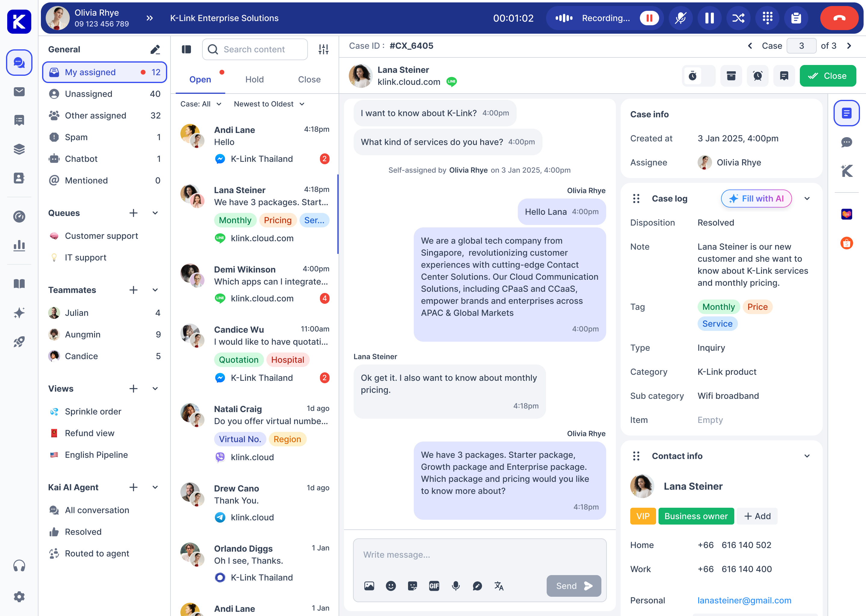Go to previous case
Image resolution: width=866 pixels, height=616 pixels.
tap(750, 46)
